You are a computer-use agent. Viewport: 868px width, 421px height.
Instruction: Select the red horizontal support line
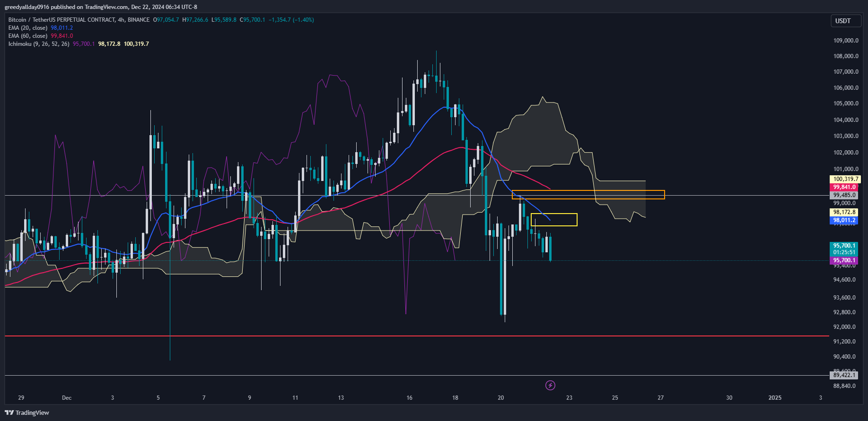416,336
